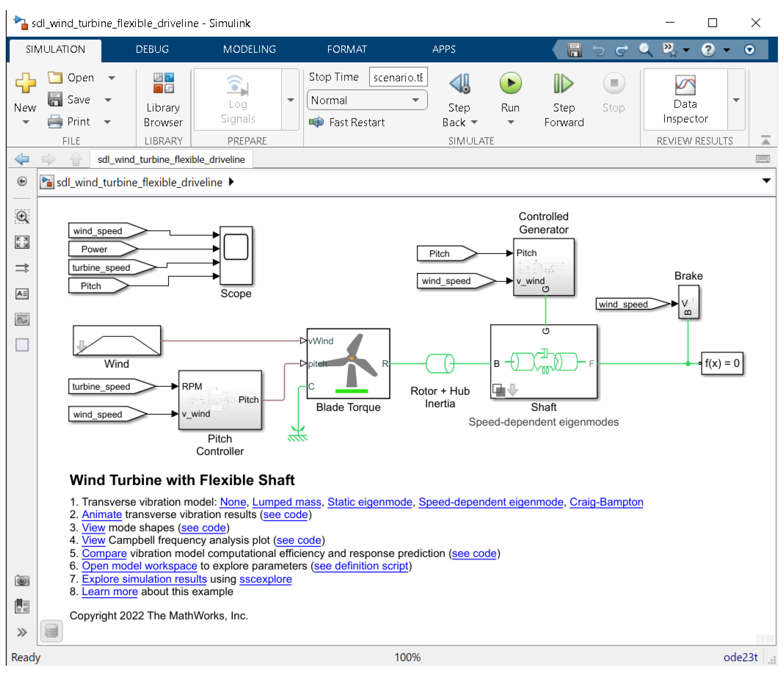Click the green Run simulation button

click(x=510, y=83)
